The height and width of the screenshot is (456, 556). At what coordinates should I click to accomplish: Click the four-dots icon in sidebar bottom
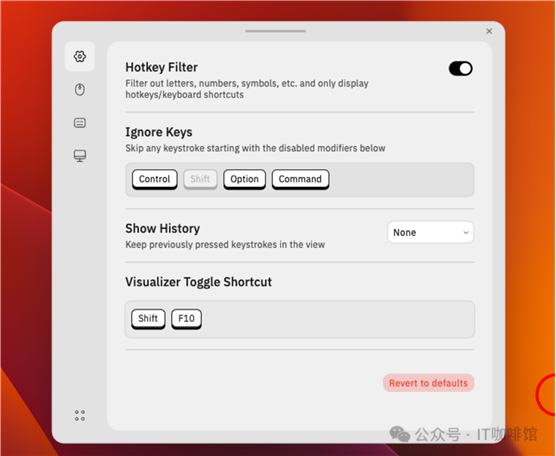[x=80, y=416]
